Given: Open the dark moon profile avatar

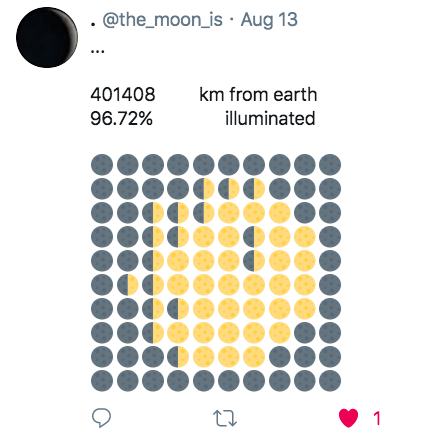Looking at the screenshot, I should coord(47,37).
